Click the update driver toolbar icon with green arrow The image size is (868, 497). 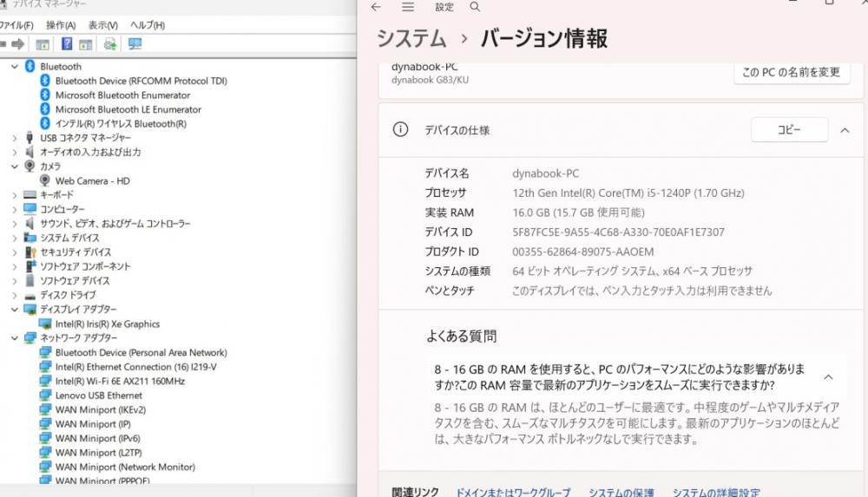(110, 44)
